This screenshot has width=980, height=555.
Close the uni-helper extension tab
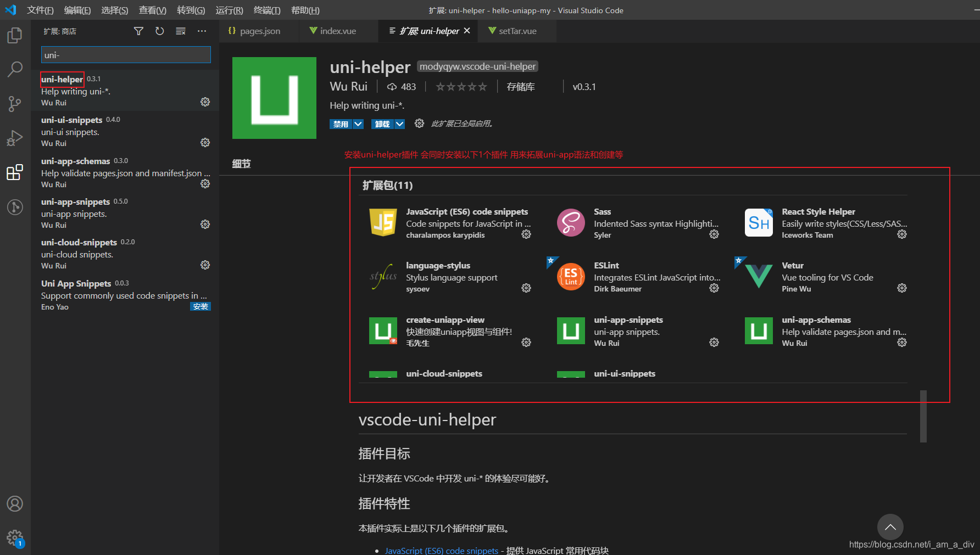coord(467,31)
